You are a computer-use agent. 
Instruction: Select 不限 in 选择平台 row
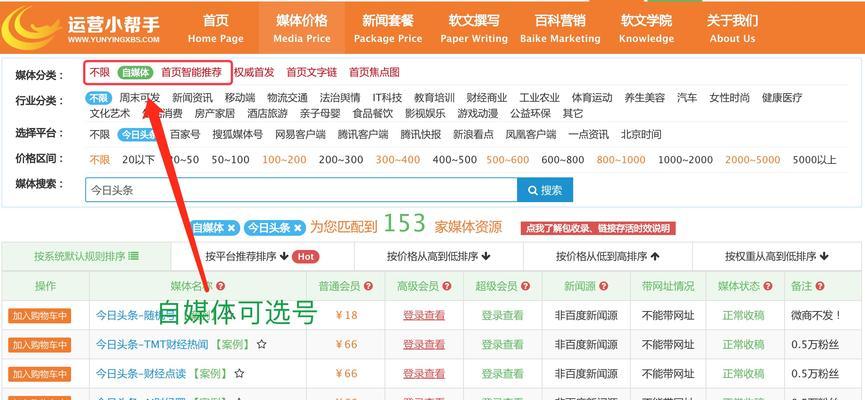tap(100, 135)
